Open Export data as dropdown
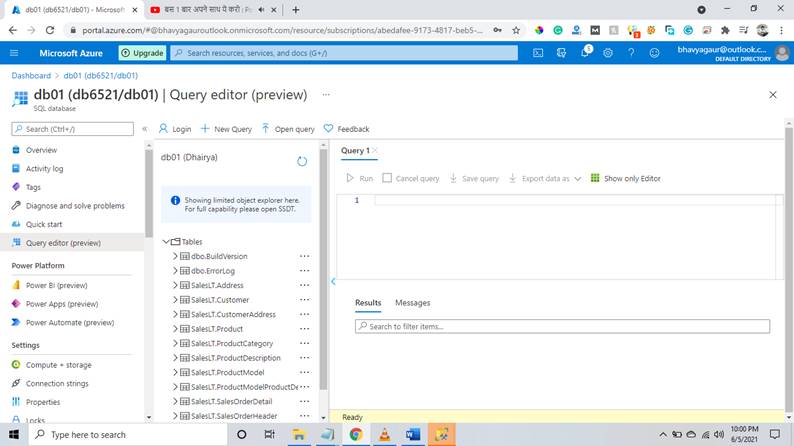This screenshot has width=794, height=446. 545,178
